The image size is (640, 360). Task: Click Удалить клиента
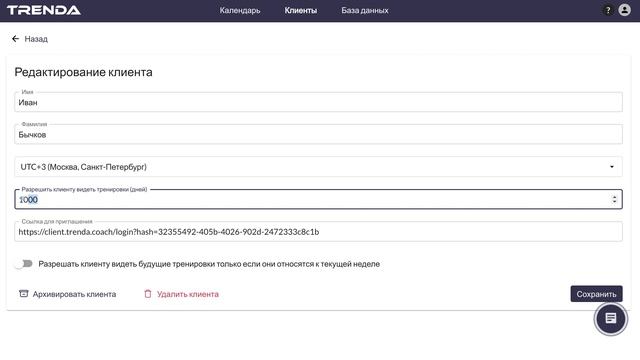click(181, 294)
